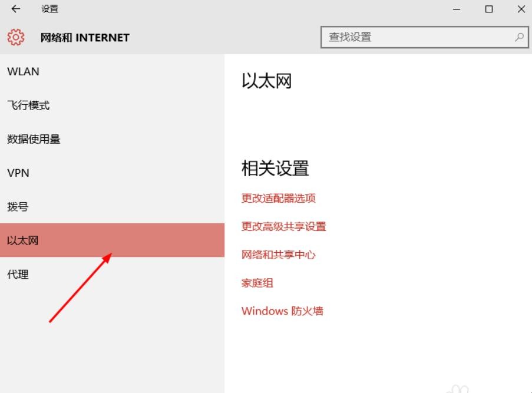Image resolution: width=532 pixels, height=393 pixels.
Task: Select WLAN in the sidebar
Action: (24, 72)
